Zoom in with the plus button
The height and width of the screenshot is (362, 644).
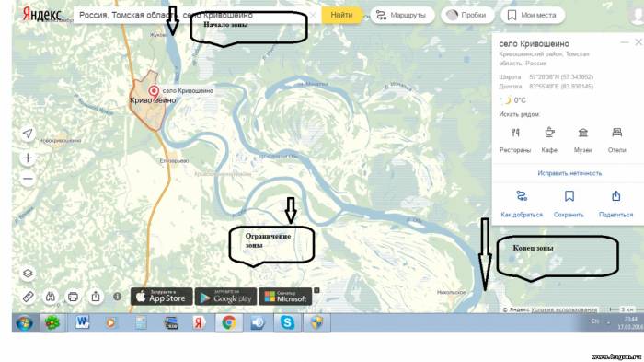click(x=28, y=158)
